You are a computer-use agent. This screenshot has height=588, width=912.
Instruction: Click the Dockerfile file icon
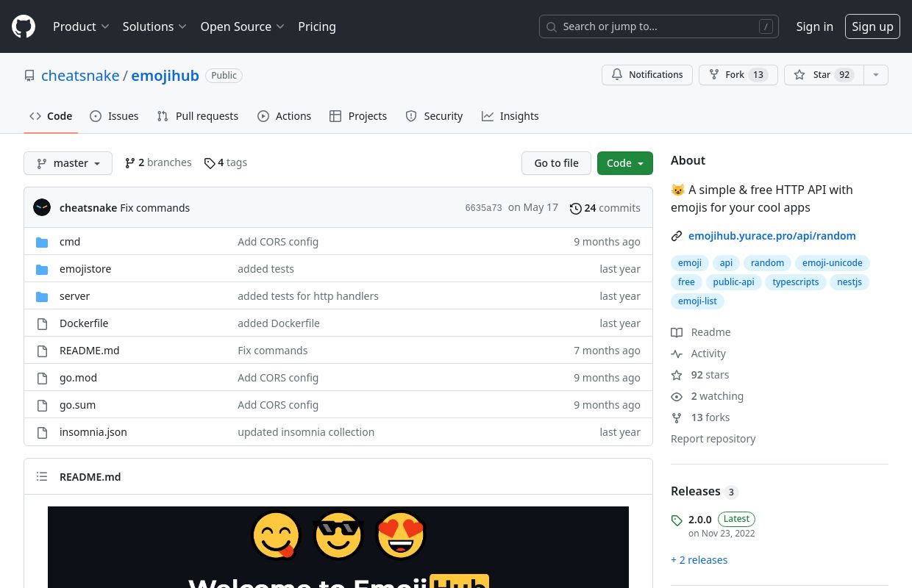pos(43,323)
